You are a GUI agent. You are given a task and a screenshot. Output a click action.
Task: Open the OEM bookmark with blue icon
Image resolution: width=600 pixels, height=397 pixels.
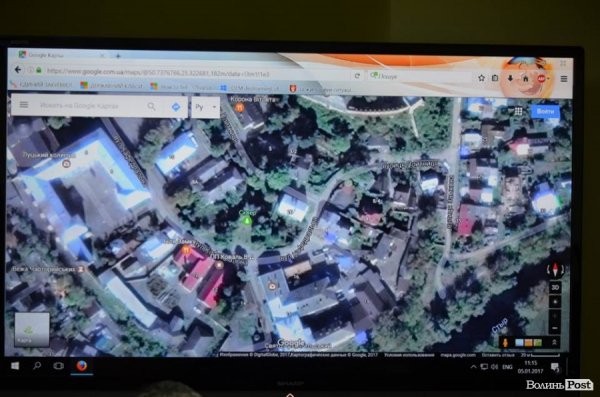coord(249,88)
